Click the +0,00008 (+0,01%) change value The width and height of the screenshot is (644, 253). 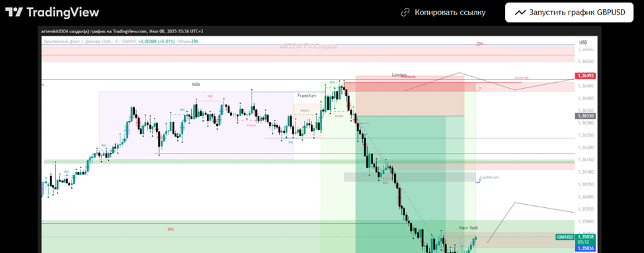[x=157, y=42]
